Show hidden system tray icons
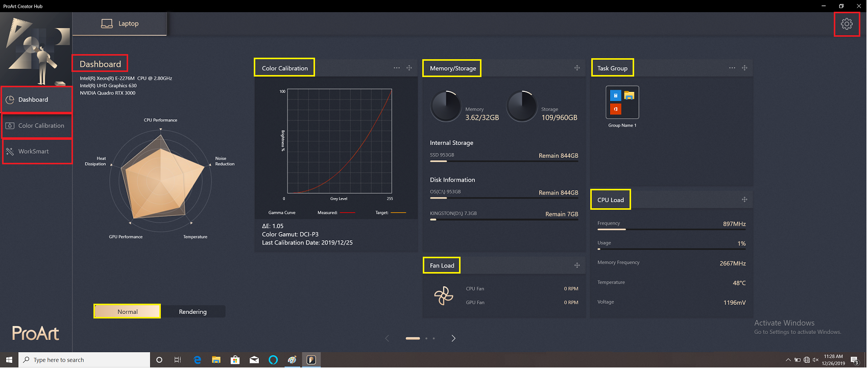Image resolution: width=868 pixels, height=369 pixels. 788,360
